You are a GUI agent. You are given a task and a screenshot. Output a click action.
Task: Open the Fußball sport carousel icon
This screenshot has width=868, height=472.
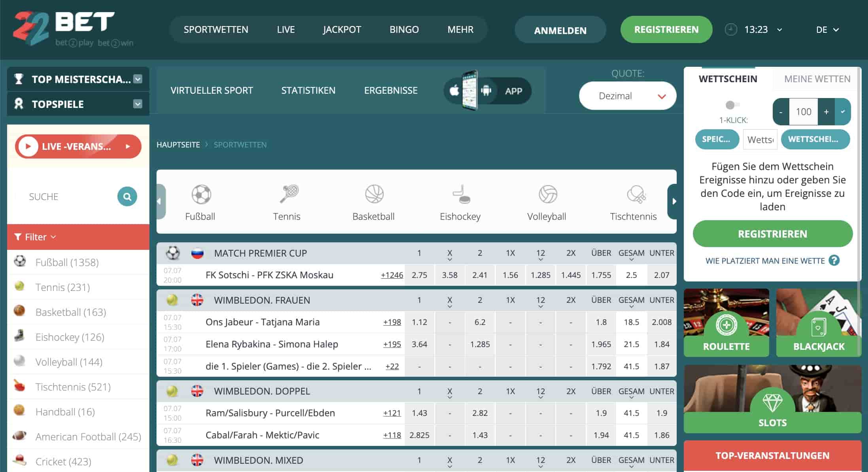[201, 194]
